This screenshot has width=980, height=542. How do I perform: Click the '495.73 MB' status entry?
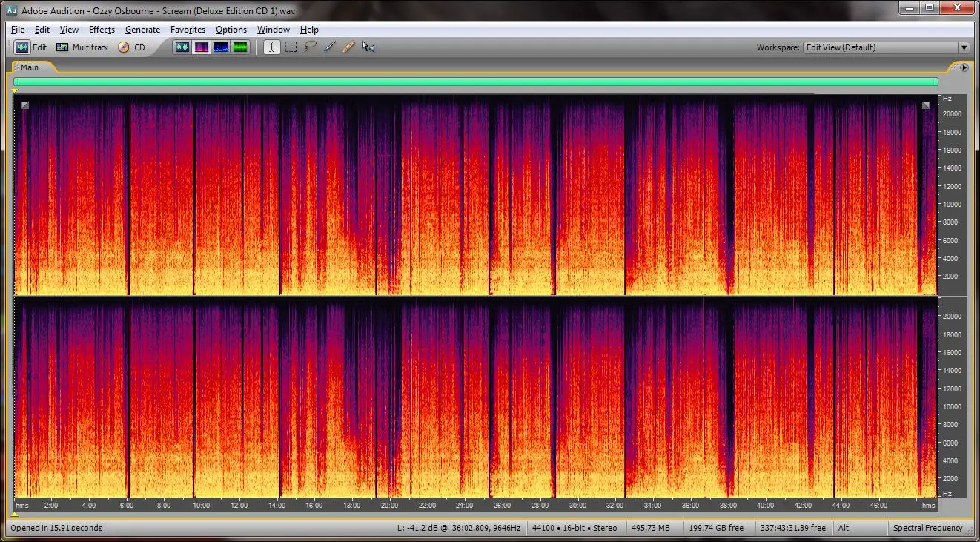[x=651, y=528]
